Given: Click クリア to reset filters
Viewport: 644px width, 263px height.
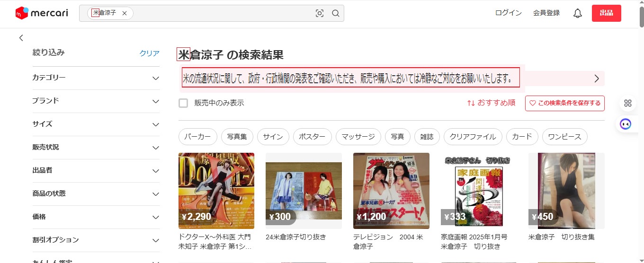Looking at the screenshot, I should pos(150,53).
